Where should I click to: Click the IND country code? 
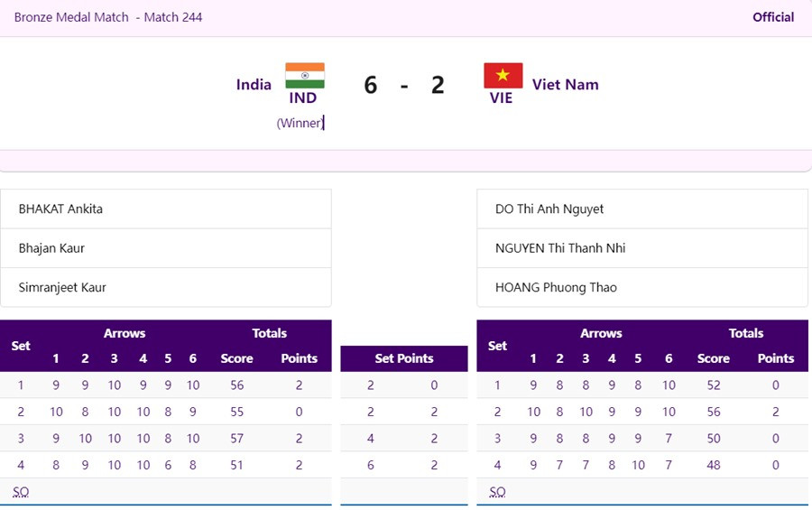coord(302,97)
